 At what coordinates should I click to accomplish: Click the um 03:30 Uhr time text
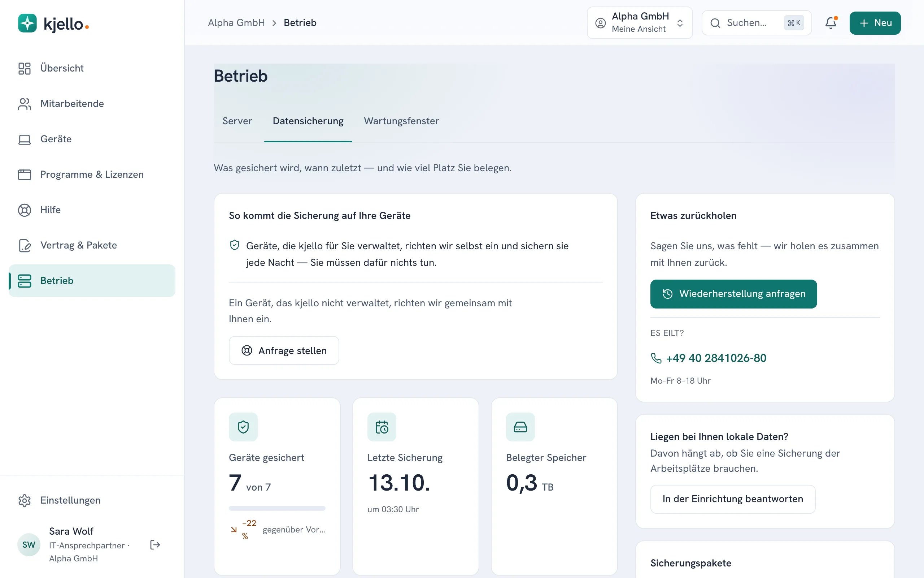(x=393, y=510)
